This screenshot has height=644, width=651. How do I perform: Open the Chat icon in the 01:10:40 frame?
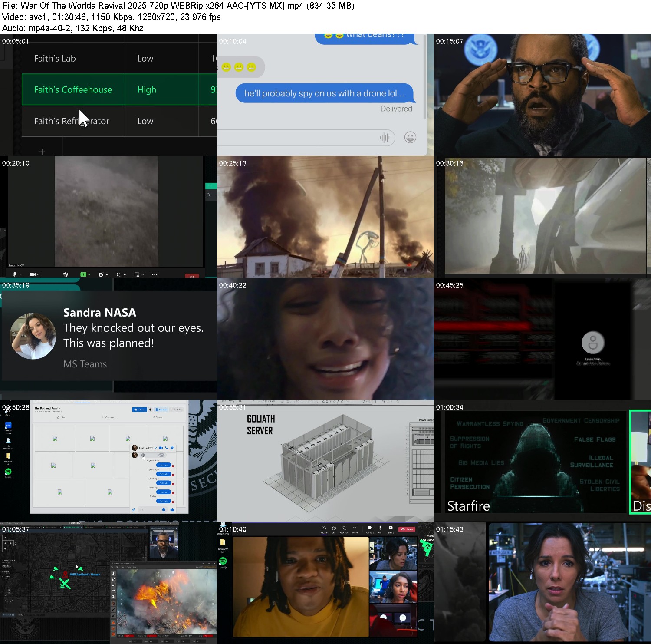coord(334,529)
